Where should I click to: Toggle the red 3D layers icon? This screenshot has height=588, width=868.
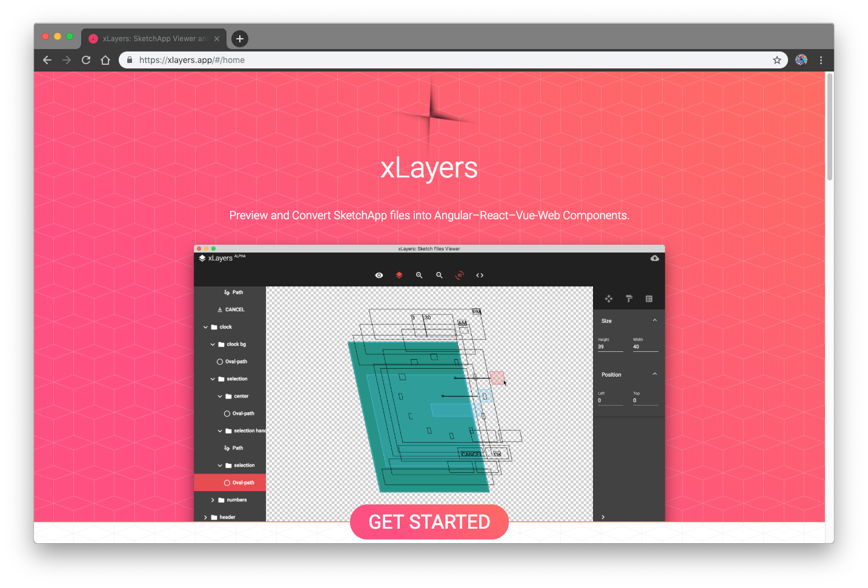click(x=399, y=275)
